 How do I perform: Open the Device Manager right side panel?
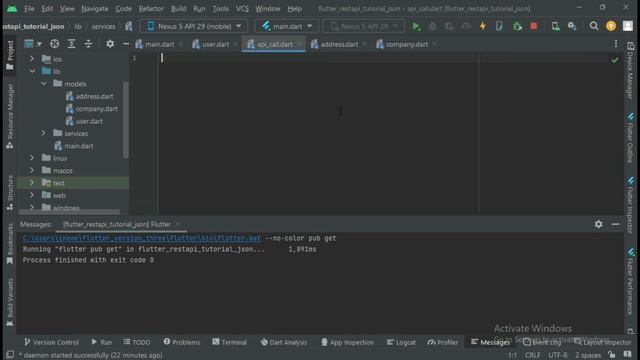point(631,71)
